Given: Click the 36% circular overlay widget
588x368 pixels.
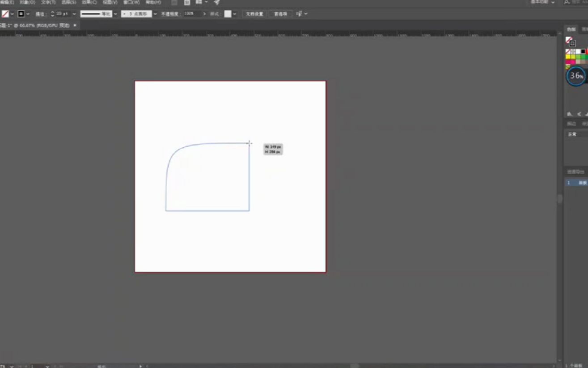Looking at the screenshot, I should click(576, 76).
